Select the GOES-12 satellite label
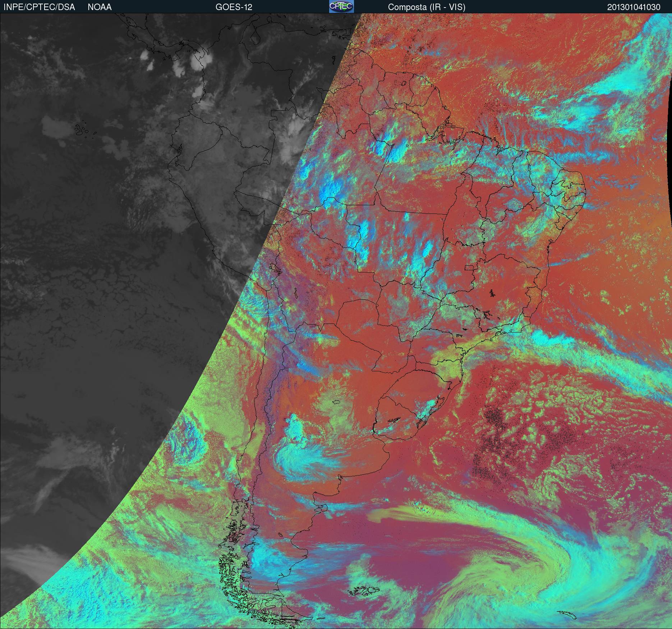Screen dimensions: 672x629 point(234,7)
